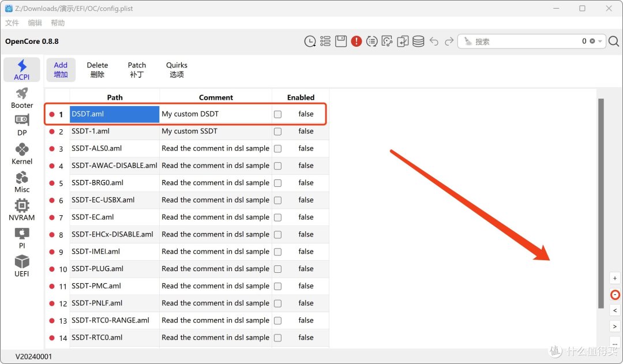Screen dimensions: 623x364
Task: Open the Booter section in sidebar
Action: pyautogui.click(x=22, y=98)
